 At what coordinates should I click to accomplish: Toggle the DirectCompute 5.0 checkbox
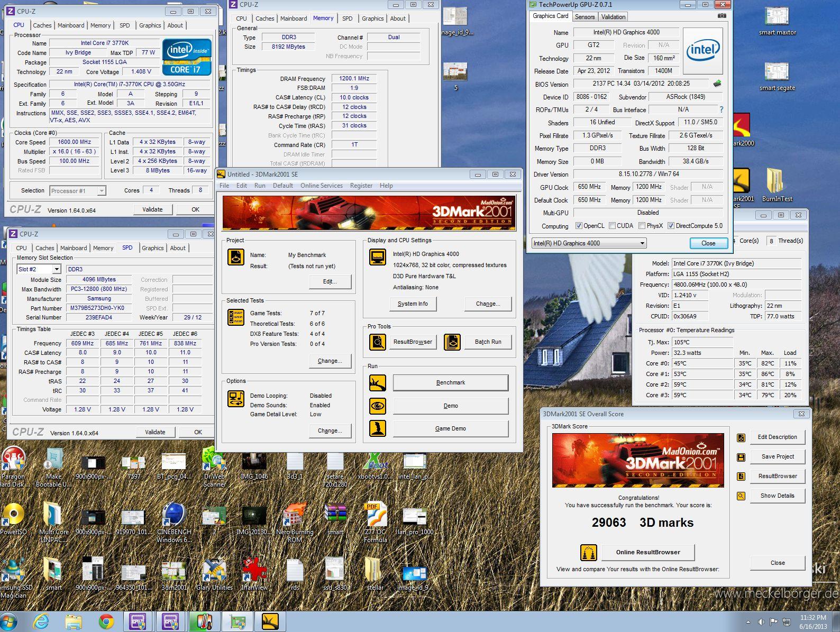[671, 226]
